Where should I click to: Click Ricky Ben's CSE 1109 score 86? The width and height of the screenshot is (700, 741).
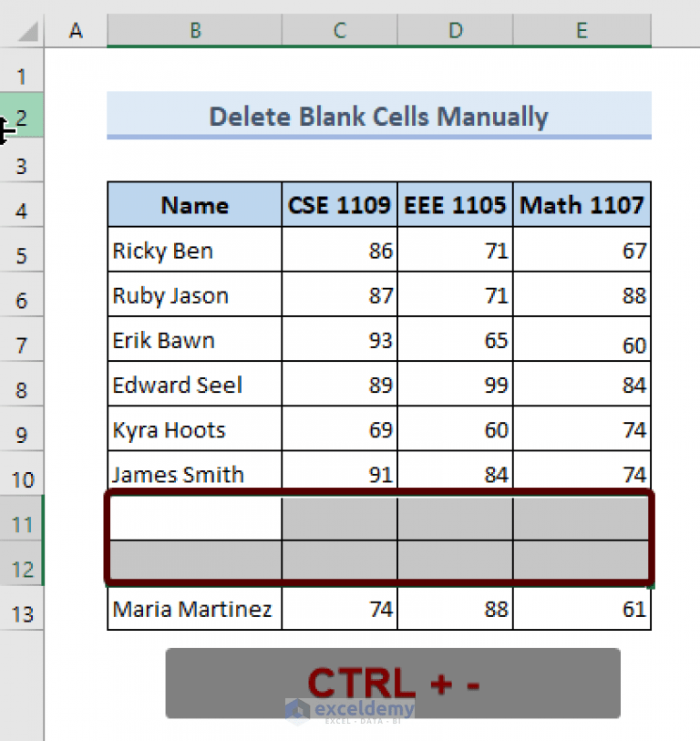[340, 250]
